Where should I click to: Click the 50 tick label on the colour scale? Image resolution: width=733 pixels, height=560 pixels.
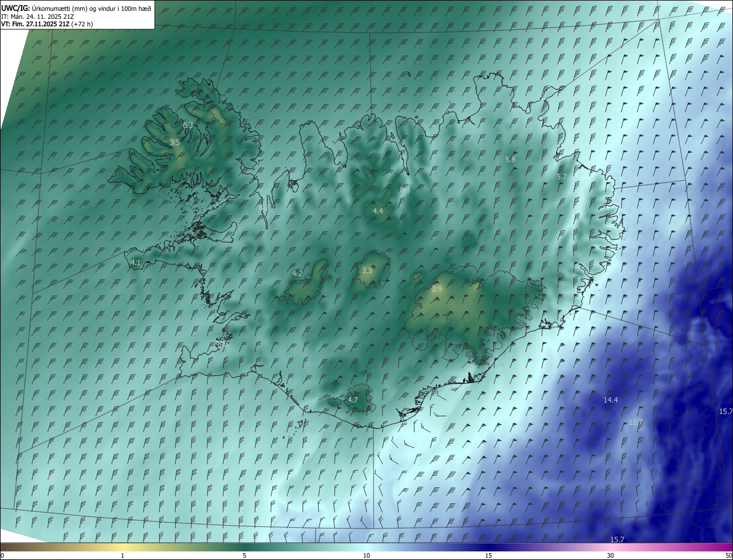click(x=728, y=555)
